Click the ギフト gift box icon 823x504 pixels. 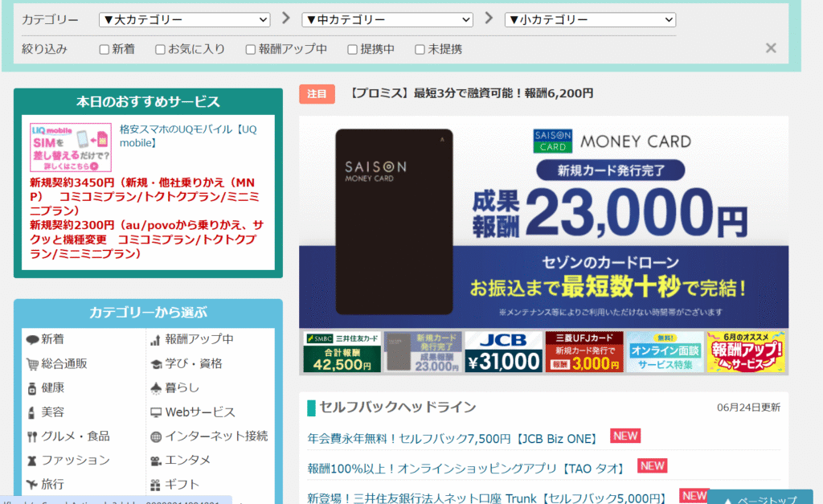point(155,485)
